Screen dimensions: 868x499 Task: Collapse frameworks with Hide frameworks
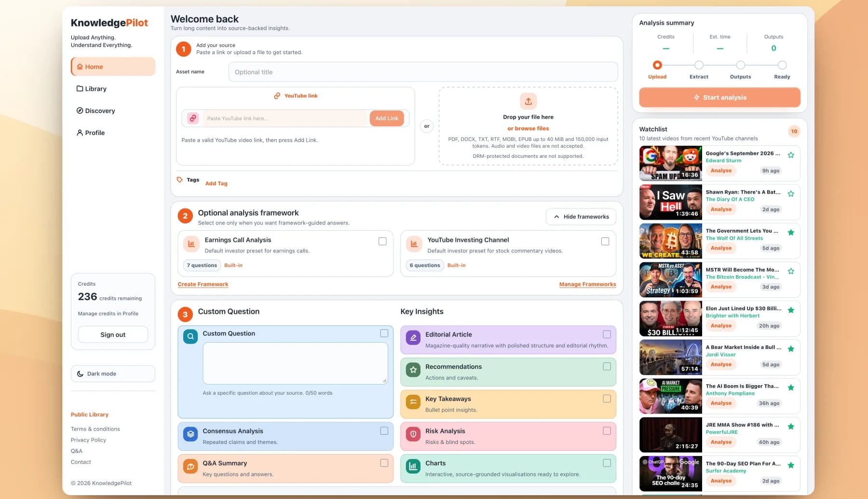click(x=581, y=217)
